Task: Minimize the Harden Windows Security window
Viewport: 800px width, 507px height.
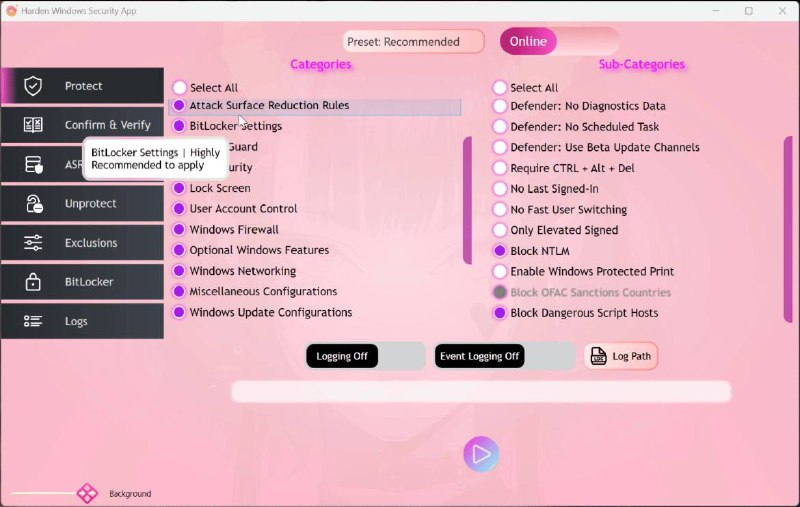Action: click(716, 11)
